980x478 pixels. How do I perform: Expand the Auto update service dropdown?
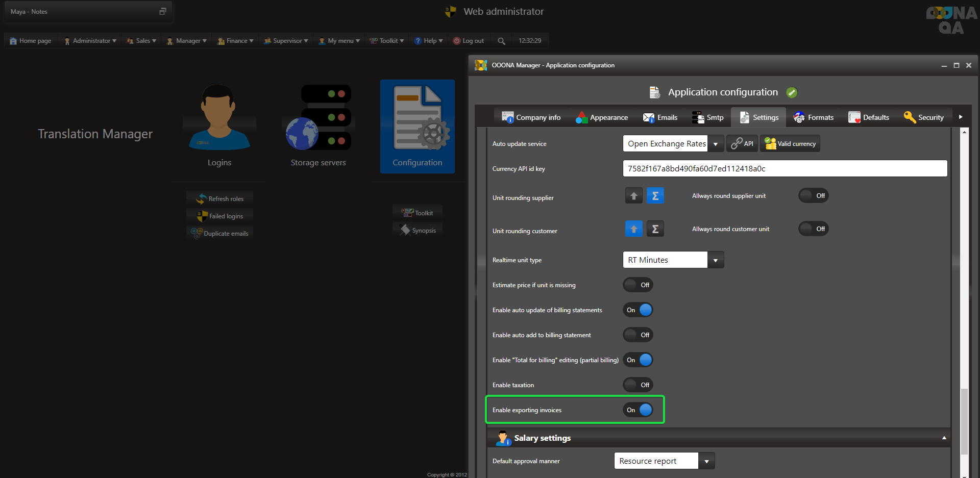point(715,144)
